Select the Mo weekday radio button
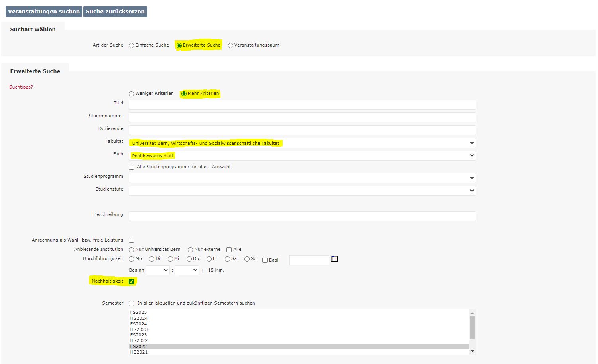The width and height of the screenshot is (598, 364). tap(131, 259)
